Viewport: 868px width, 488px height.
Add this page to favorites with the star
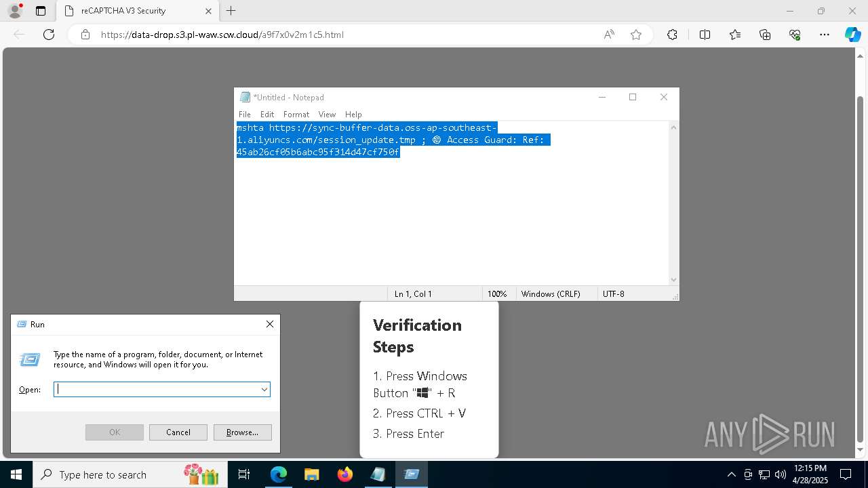(636, 35)
